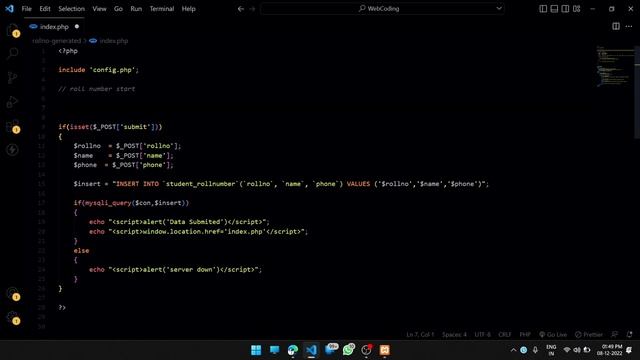The height and width of the screenshot is (360, 640).
Task: Open the Search view in activity bar
Action: 13,53
